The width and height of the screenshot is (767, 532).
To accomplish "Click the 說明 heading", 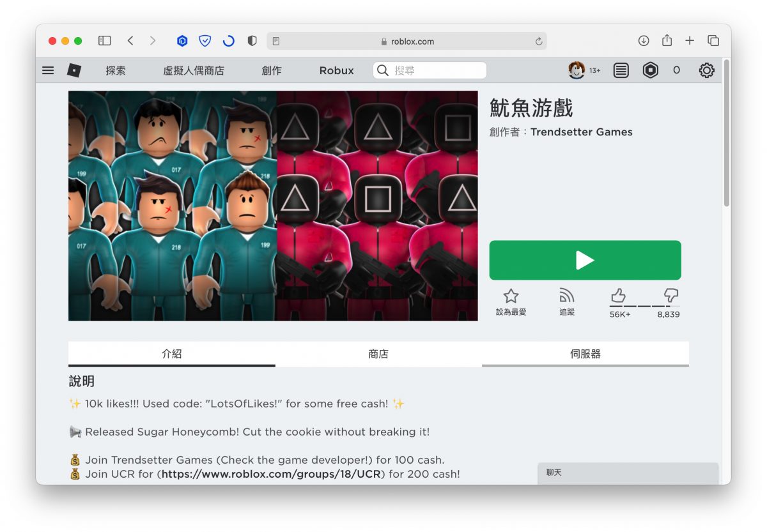I will pos(82,381).
